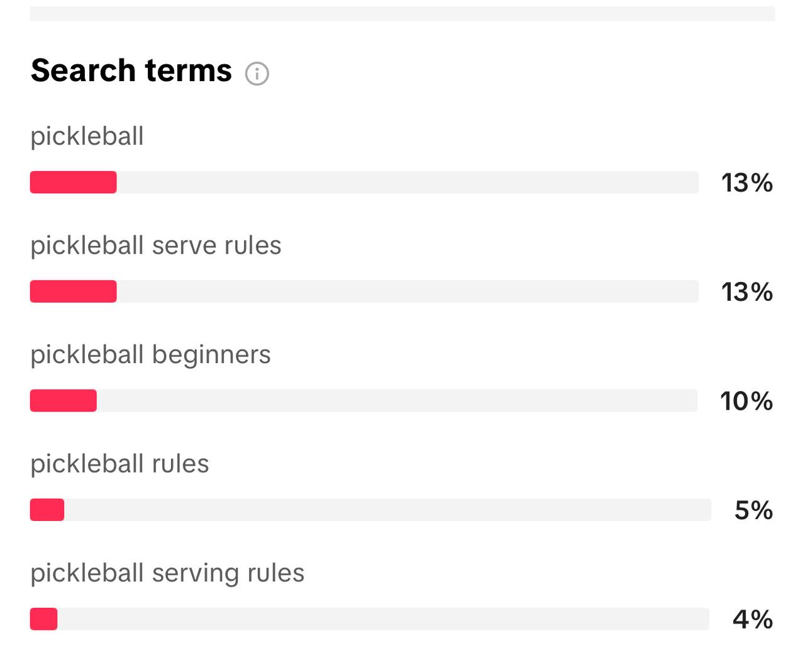The image size is (805, 672).
Task: Click the filled red segment of 'pickleball rules' bar
Action: (47, 510)
